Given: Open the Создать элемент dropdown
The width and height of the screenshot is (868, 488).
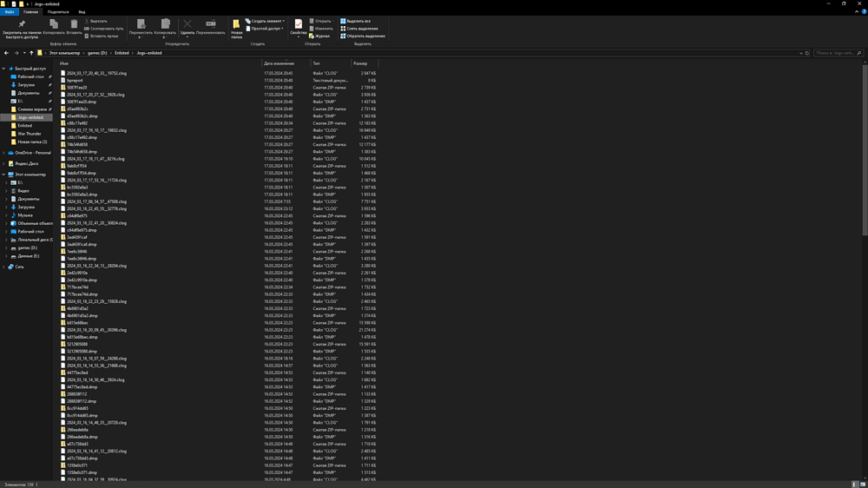Looking at the screenshot, I should [265, 21].
